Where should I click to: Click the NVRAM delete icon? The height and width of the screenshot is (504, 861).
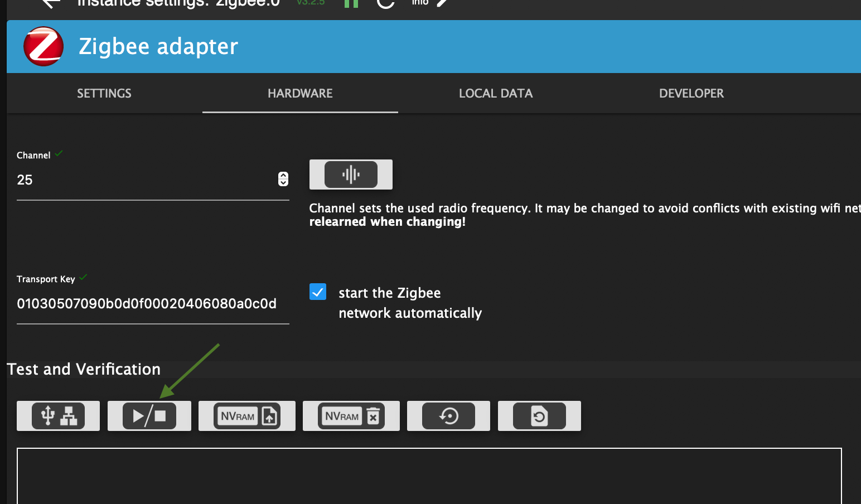tap(351, 415)
